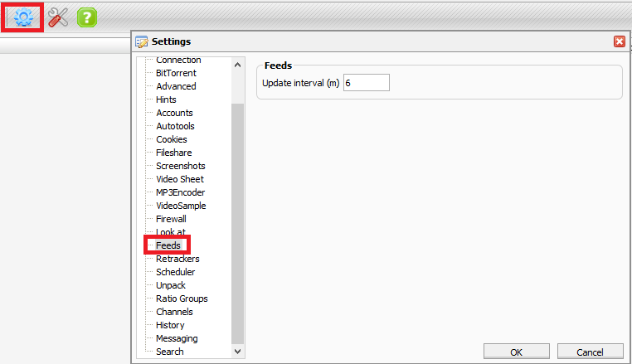Select BitTorrent in settings tree
Image resolution: width=632 pixels, height=364 pixels.
(x=176, y=73)
